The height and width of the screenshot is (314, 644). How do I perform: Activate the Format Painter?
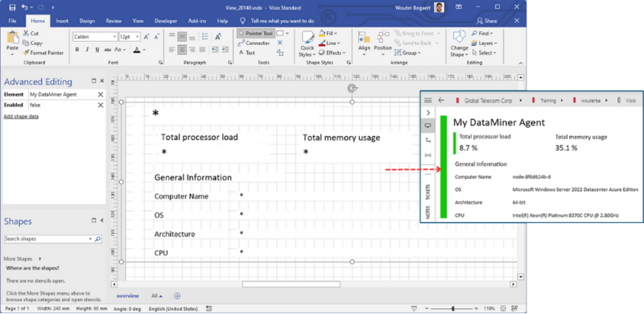[x=43, y=52]
